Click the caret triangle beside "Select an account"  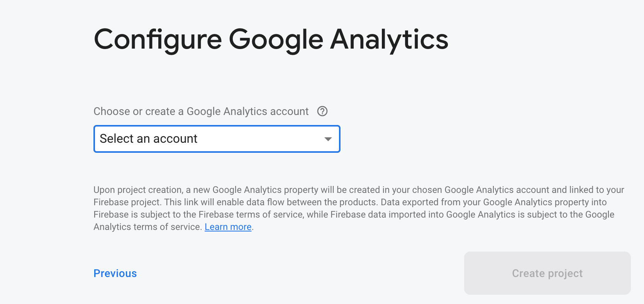[x=328, y=139]
